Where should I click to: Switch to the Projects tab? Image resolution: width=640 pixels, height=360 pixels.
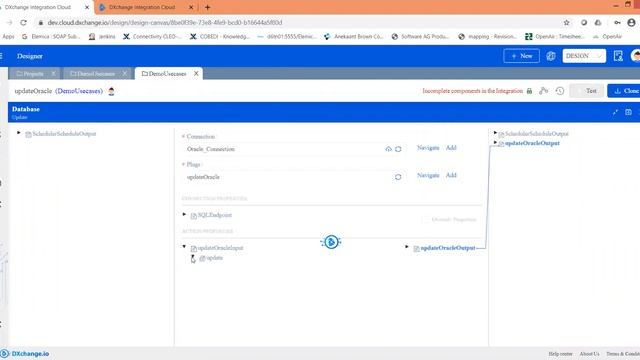pyautogui.click(x=30, y=74)
